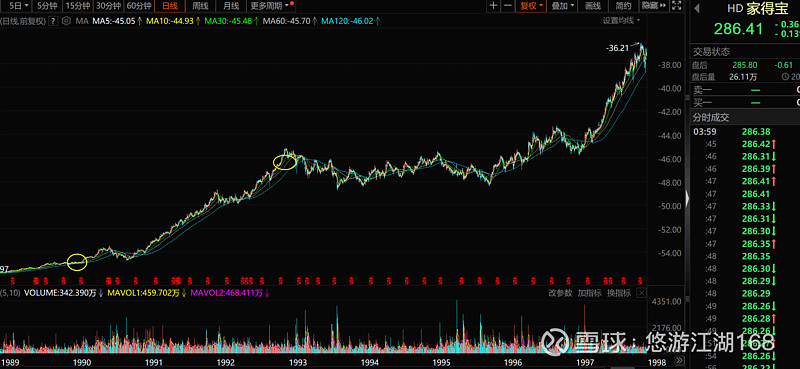Collapse the right panel via the splitter arrow
Viewport: 800px width, 369px height.
[687, 198]
